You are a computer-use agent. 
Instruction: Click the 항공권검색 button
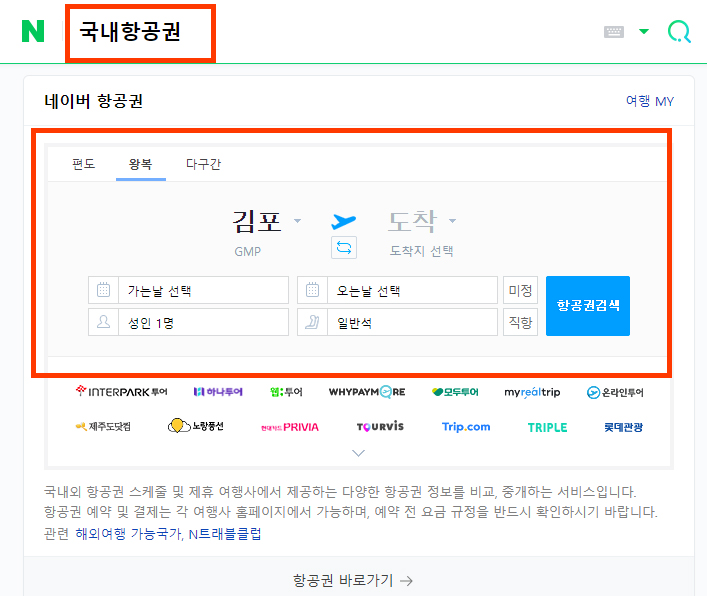588,306
